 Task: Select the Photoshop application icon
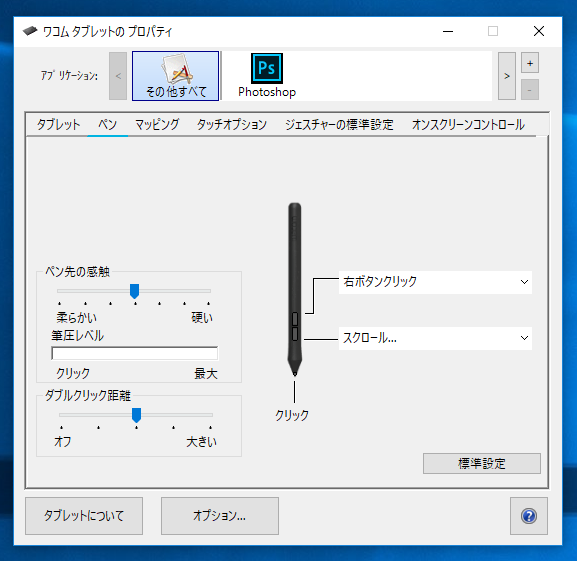(267, 76)
